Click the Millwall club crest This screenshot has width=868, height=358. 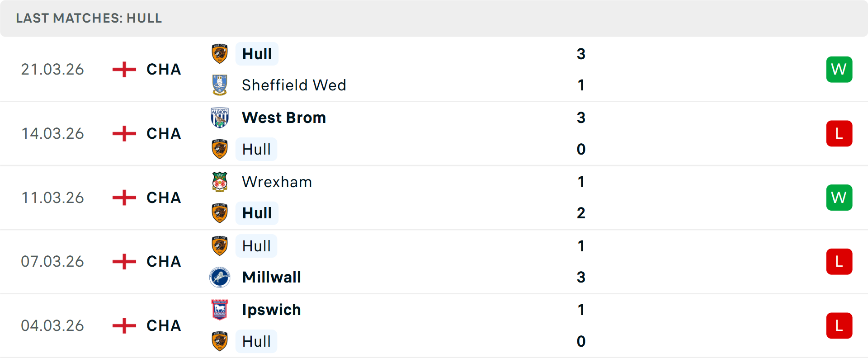[x=220, y=277]
